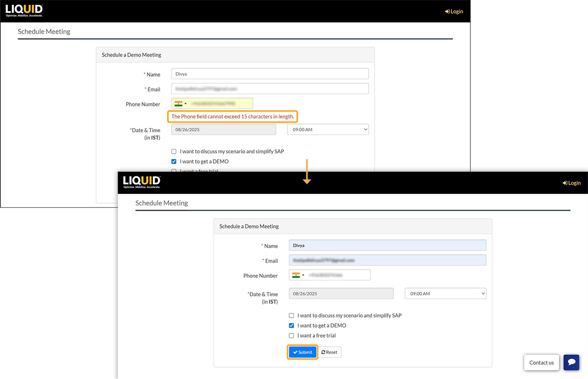Image resolution: width=588 pixels, height=379 pixels.
Task: Click the date field 08/26/2025 in back window
Action: (x=223, y=129)
